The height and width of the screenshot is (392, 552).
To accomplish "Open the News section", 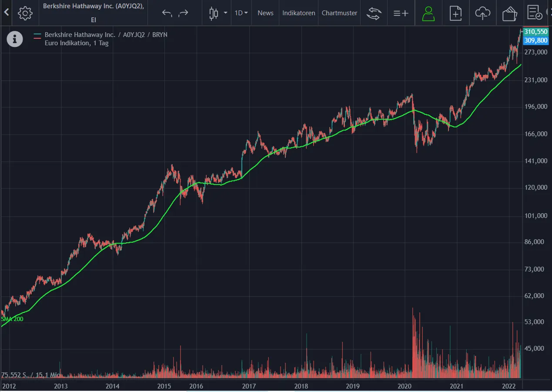I will pyautogui.click(x=265, y=13).
